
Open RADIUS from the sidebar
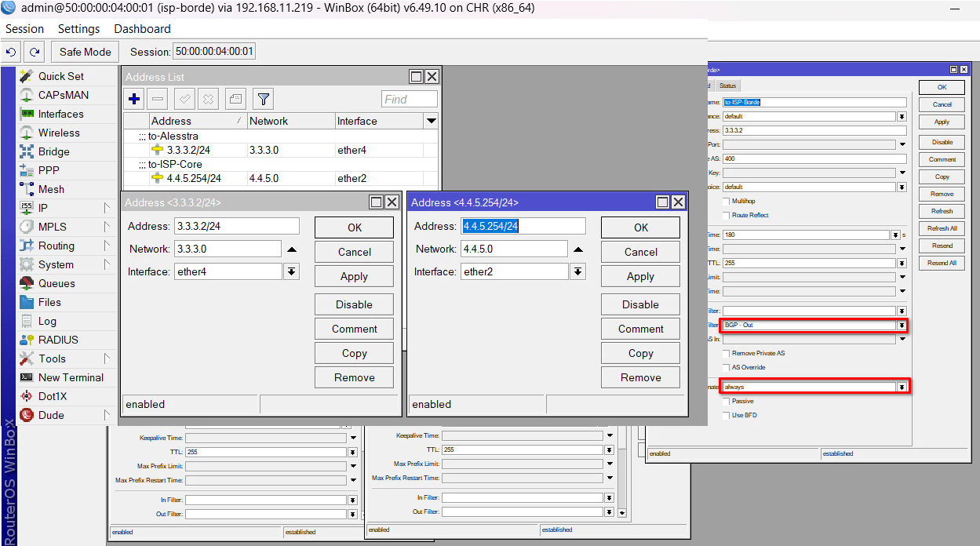click(x=58, y=340)
